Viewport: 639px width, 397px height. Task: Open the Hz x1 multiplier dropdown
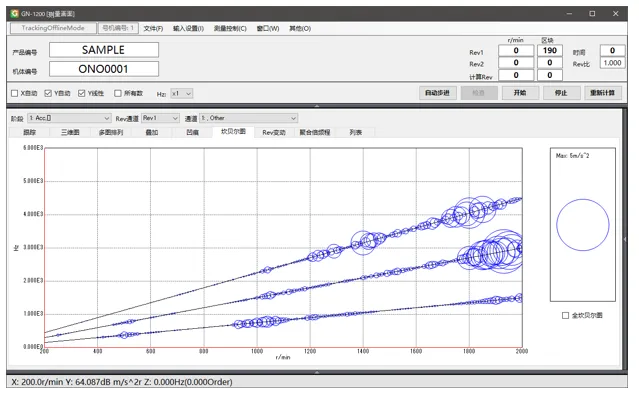[x=182, y=93]
